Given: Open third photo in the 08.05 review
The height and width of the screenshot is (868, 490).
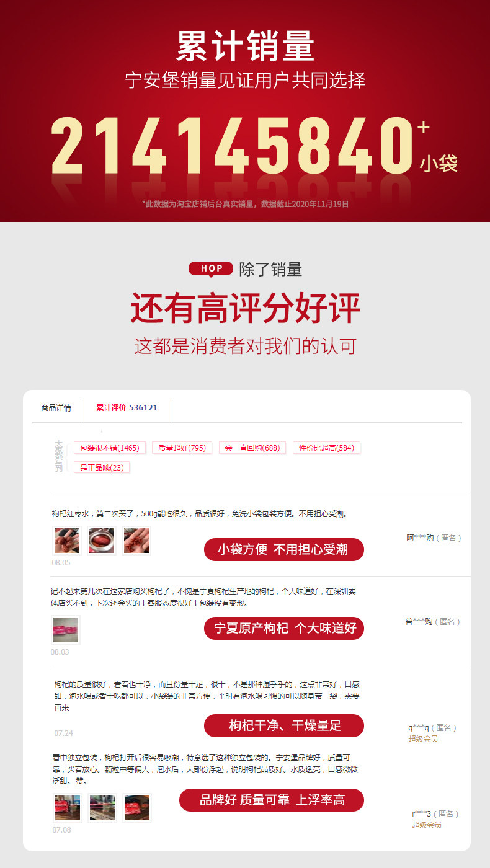Looking at the screenshot, I should coord(136,541).
